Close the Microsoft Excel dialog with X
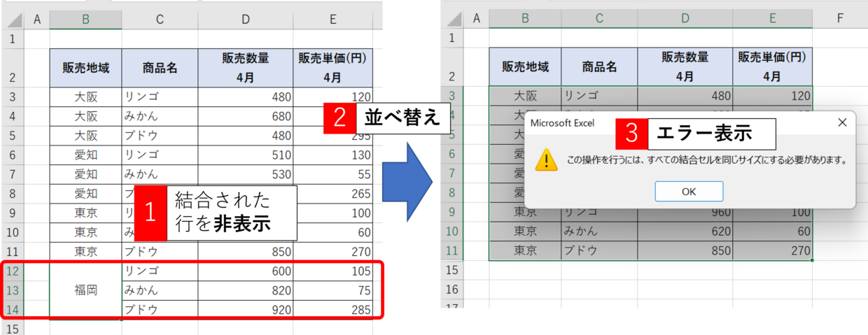 [x=842, y=123]
